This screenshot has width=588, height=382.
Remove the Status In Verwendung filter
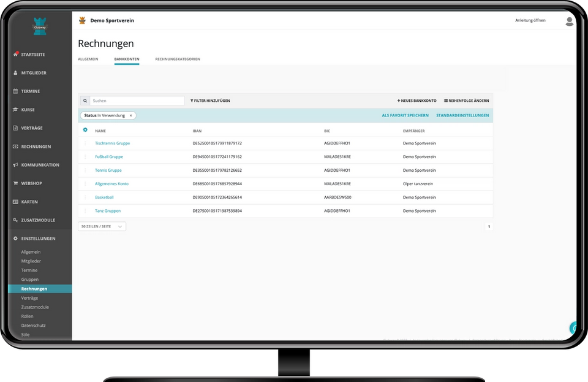[131, 115]
